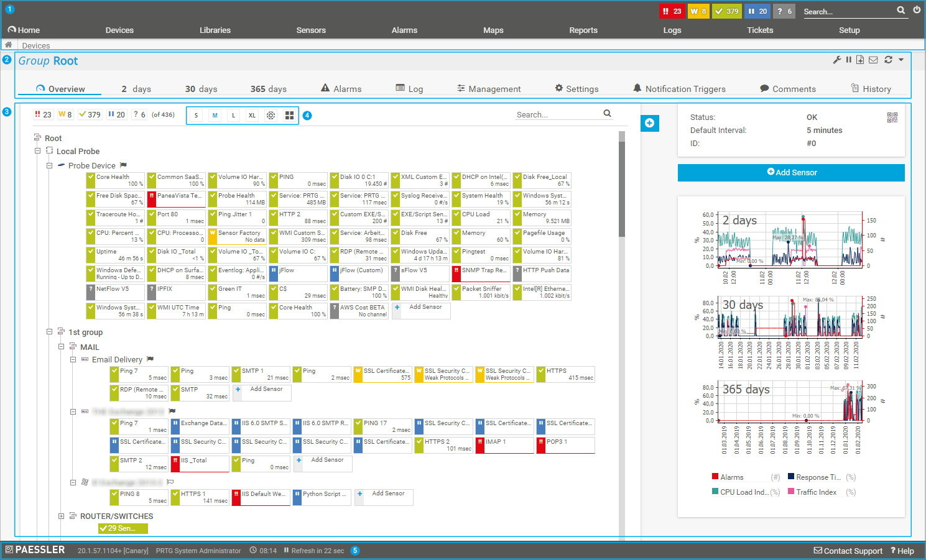Click the blue Add Sensor button
This screenshot has height=560, width=926.
(x=791, y=172)
